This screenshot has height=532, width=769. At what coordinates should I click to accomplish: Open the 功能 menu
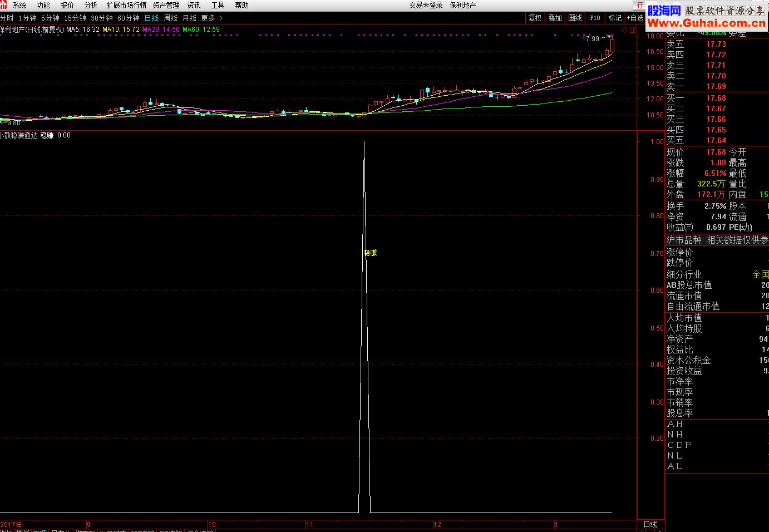click(x=43, y=5)
